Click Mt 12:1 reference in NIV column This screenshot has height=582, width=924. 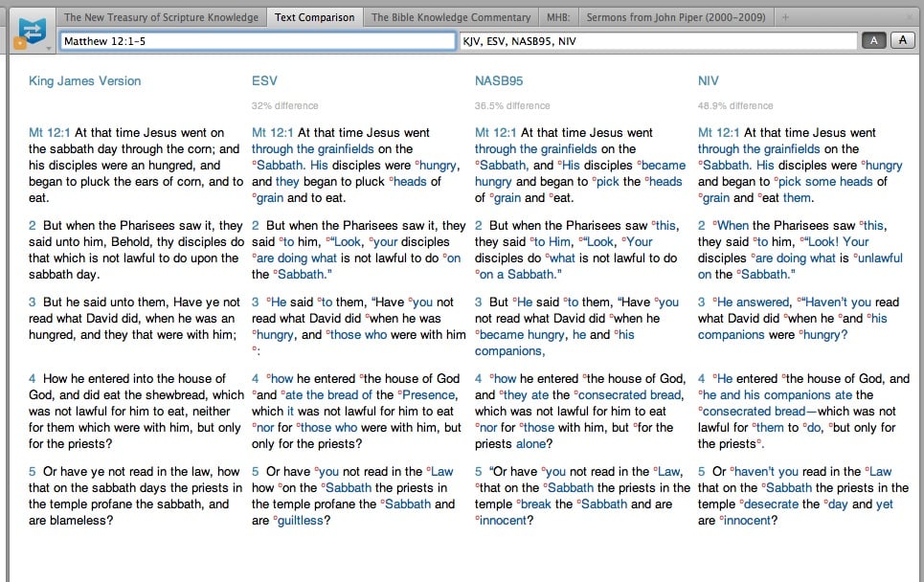[x=718, y=132]
